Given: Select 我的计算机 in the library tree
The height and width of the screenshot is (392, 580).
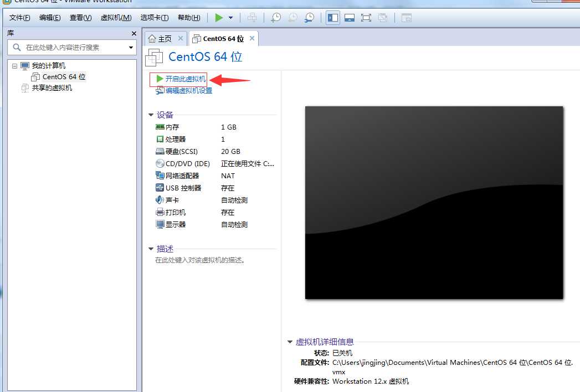Looking at the screenshot, I should pos(48,66).
